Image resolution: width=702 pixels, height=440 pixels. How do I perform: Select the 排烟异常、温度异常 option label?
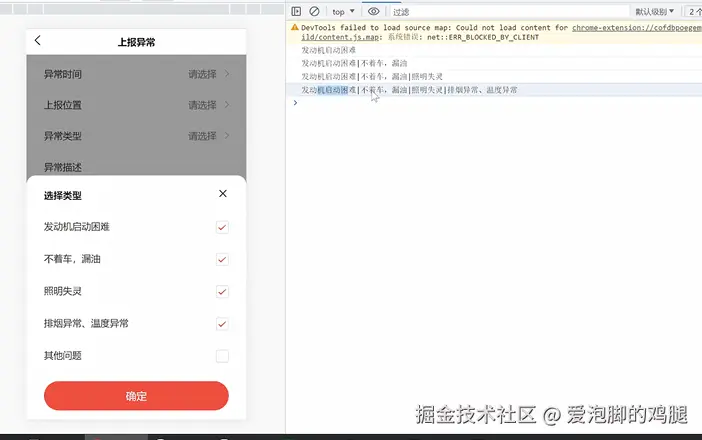coord(86,324)
